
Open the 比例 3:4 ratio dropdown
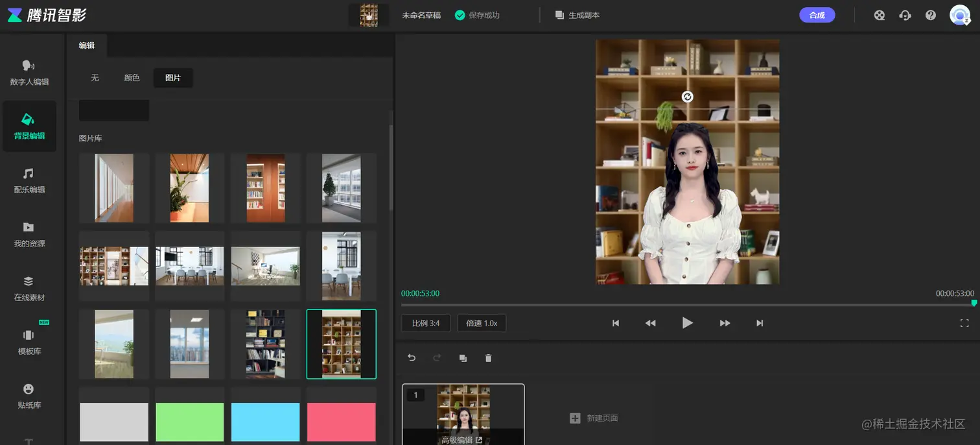pyautogui.click(x=426, y=323)
